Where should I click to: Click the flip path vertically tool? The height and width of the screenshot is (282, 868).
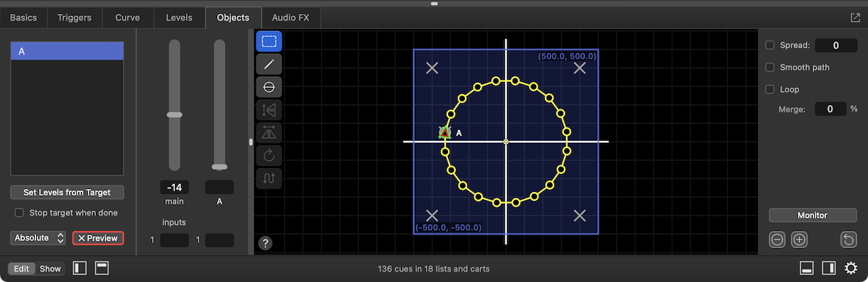click(x=269, y=110)
